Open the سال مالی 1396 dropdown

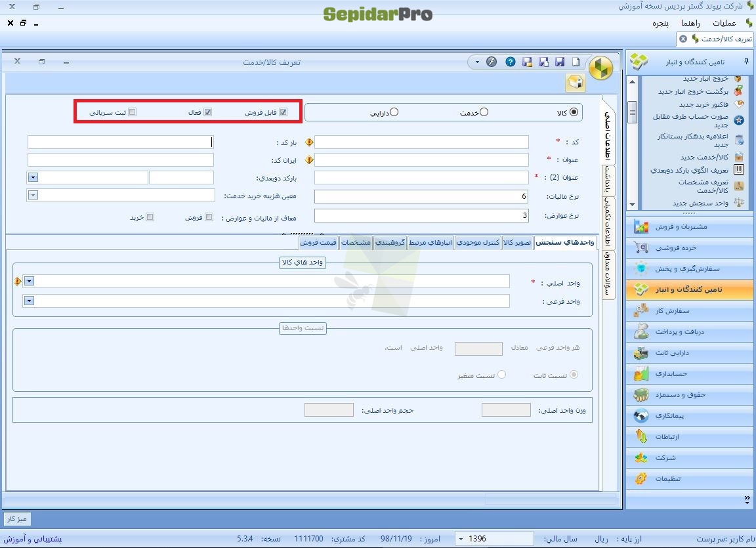click(x=461, y=538)
